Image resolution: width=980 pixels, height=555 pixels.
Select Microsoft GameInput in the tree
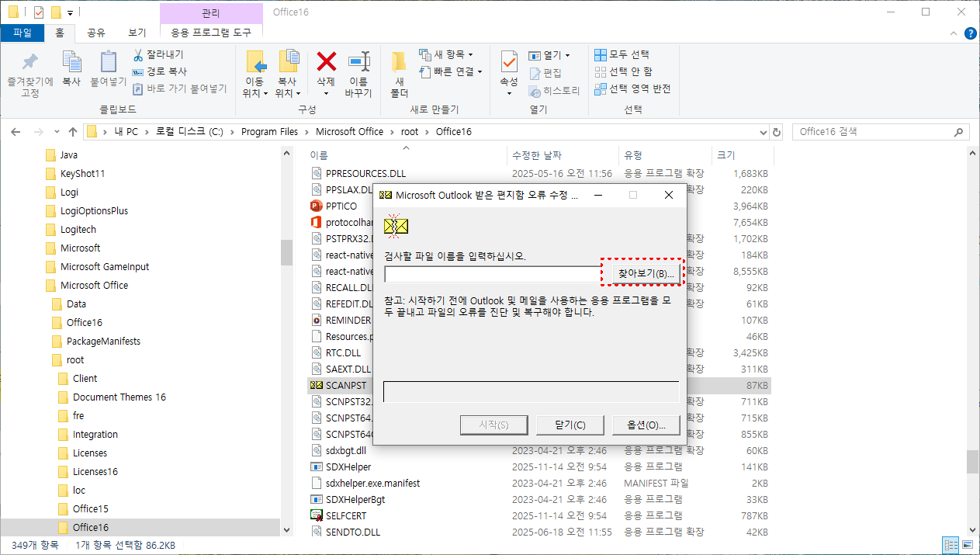pyautogui.click(x=105, y=266)
